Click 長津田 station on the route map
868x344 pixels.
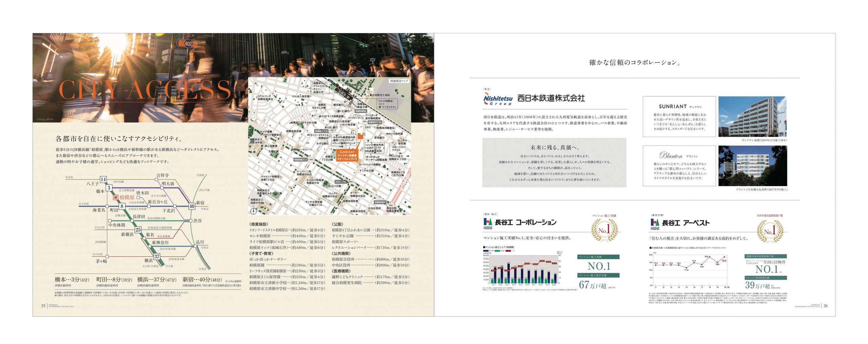point(139,216)
